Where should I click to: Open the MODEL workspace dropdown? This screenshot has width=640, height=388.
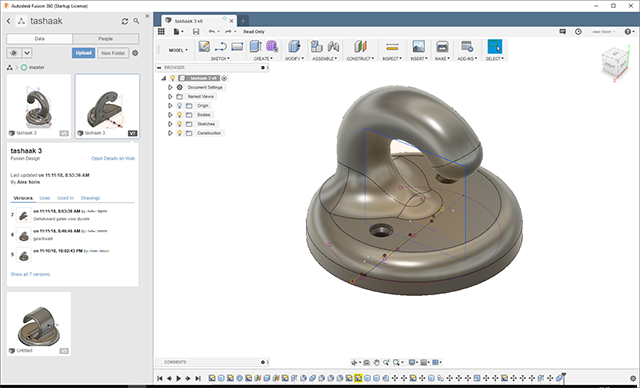178,50
